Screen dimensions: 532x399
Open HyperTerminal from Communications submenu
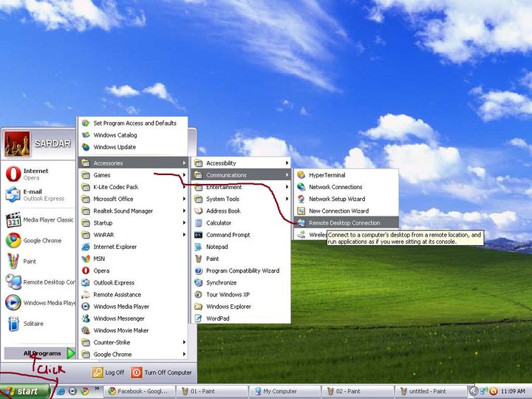pyautogui.click(x=301, y=175)
